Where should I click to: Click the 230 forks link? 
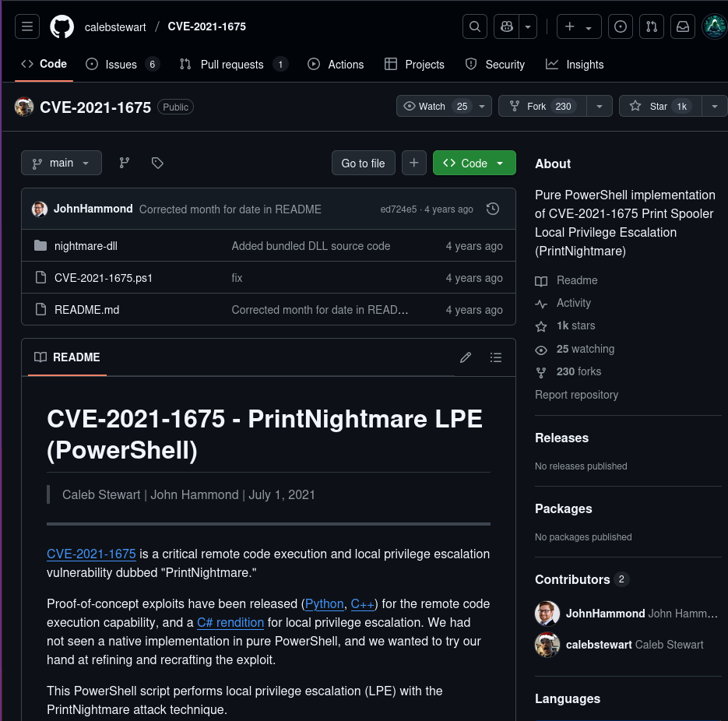pyautogui.click(x=568, y=371)
